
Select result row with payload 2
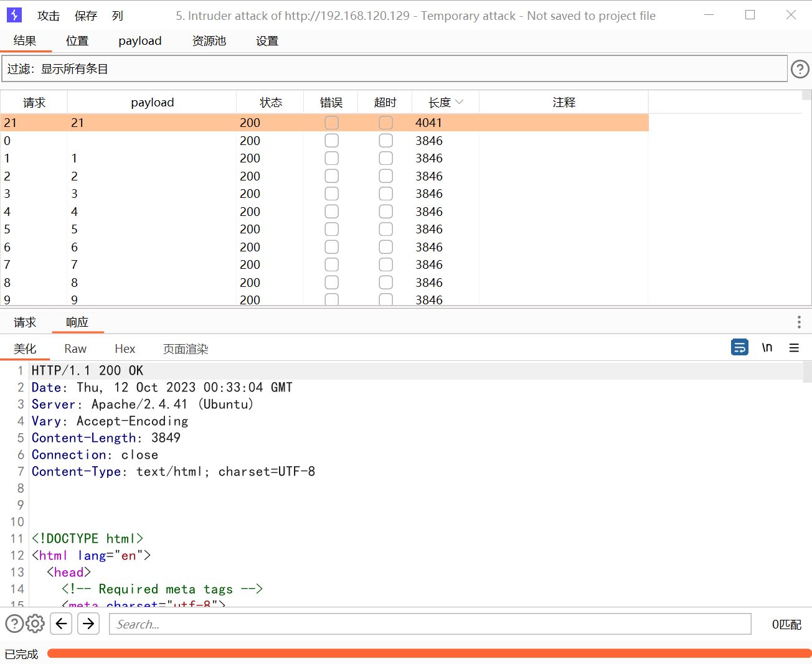(x=324, y=176)
